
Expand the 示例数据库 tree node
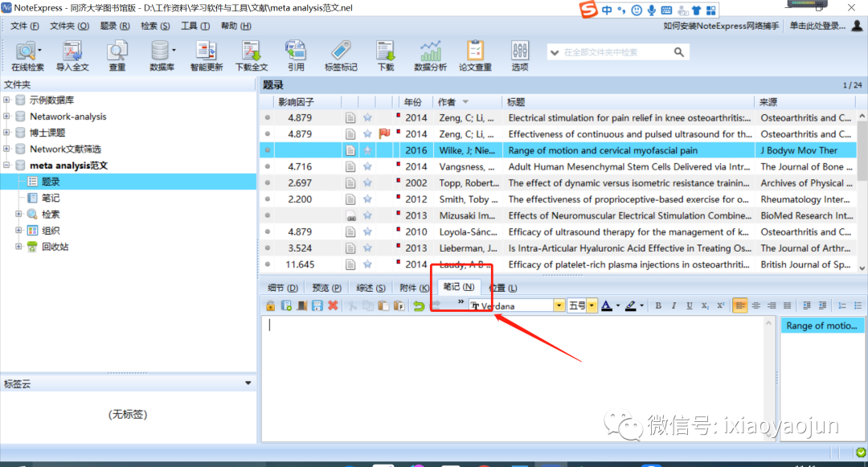tap(6, 100)
